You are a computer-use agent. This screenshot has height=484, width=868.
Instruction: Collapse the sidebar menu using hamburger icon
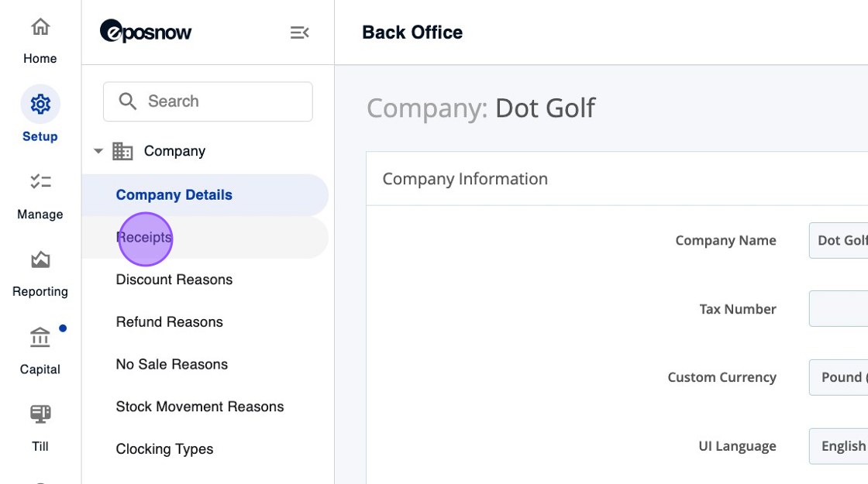(300, 33)
